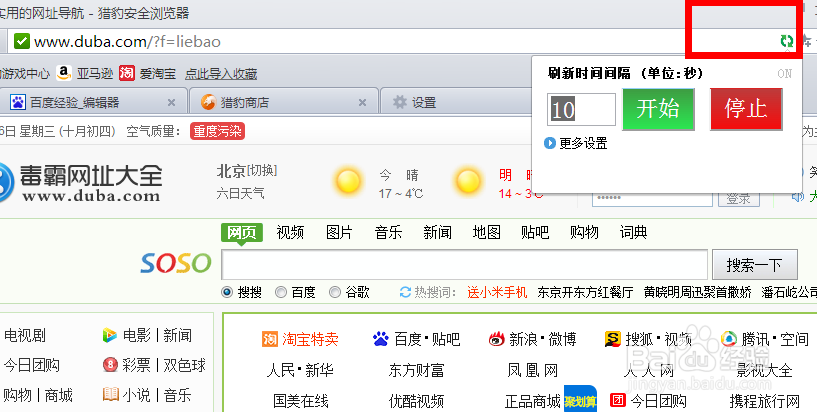Toggle the ON indicator in refresh popup
Image resolution: width=817 pixels, height=412 pixels.
pos(784,73)
